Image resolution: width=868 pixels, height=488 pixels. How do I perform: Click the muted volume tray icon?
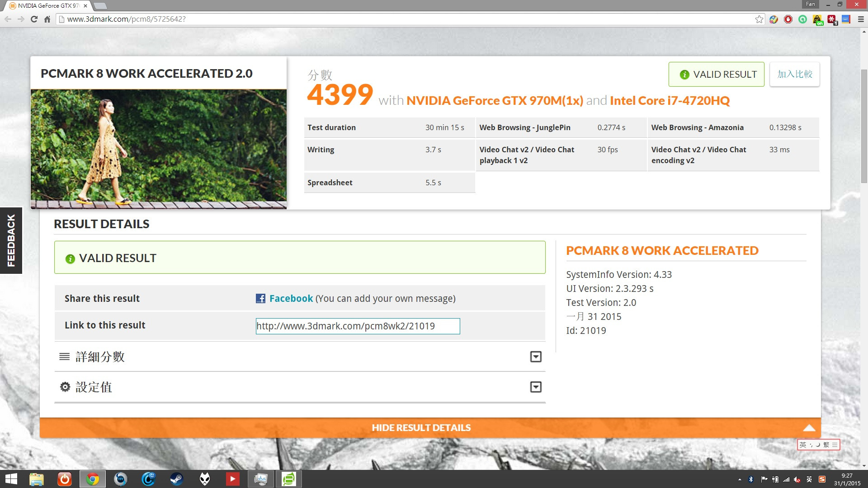click(x=797, y=479)
